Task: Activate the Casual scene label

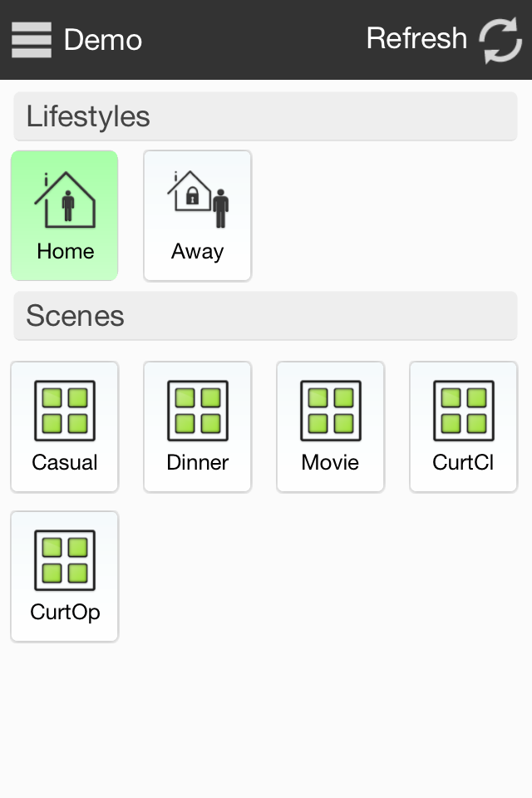Action: tap(65, 462)
